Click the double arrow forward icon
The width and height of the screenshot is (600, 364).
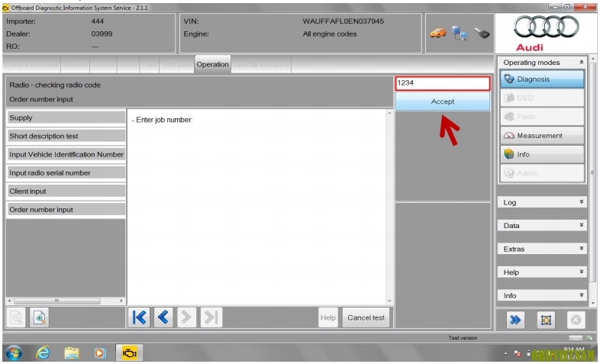(x=515, y=320)
